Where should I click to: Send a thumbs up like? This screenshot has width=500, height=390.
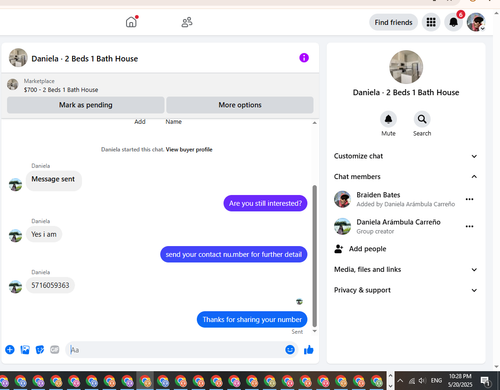click(309, 350)
